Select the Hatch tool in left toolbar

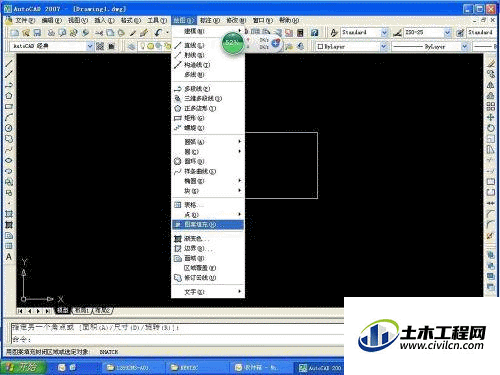coord(9,214)
